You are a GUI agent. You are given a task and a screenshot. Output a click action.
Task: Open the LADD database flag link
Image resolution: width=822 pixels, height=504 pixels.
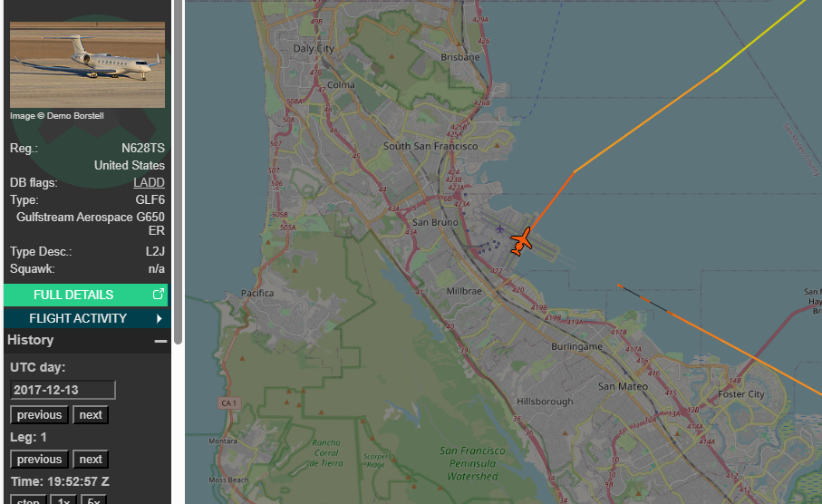149,182
